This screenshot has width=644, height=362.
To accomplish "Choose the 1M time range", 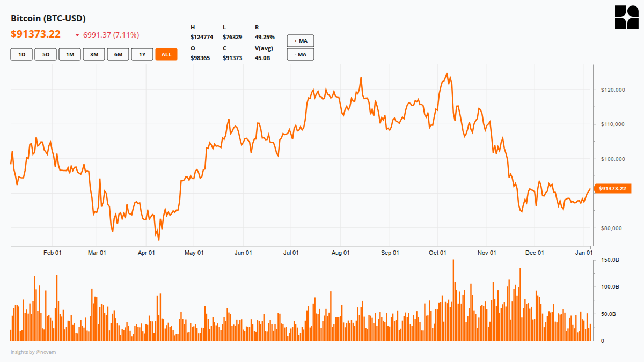I will coord(70,54).
